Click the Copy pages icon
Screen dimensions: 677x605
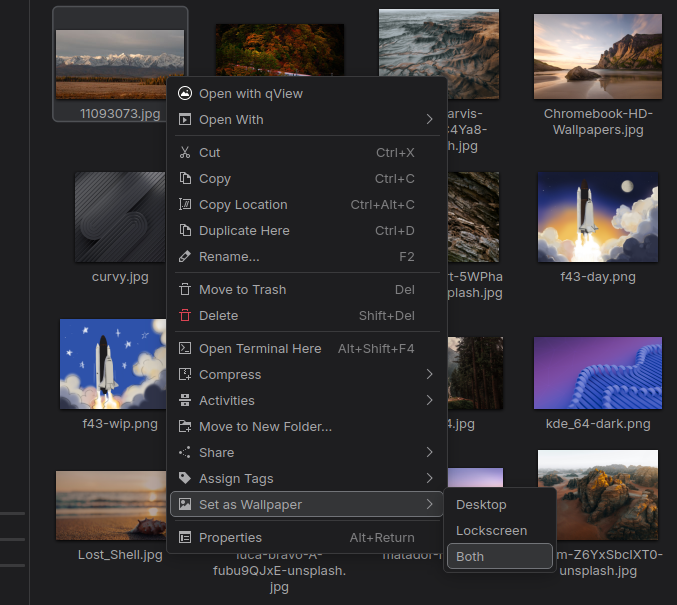(x=185, y=178)
